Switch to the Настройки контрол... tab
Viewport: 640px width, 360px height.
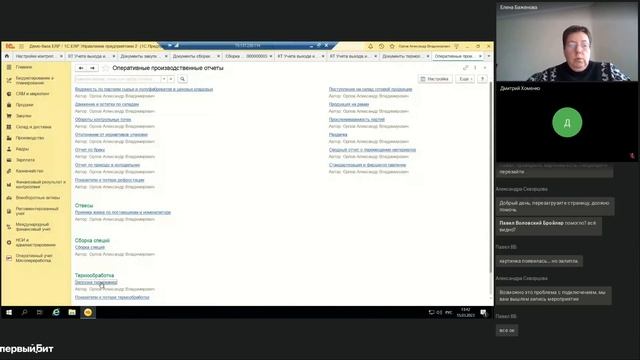point(35,56)
